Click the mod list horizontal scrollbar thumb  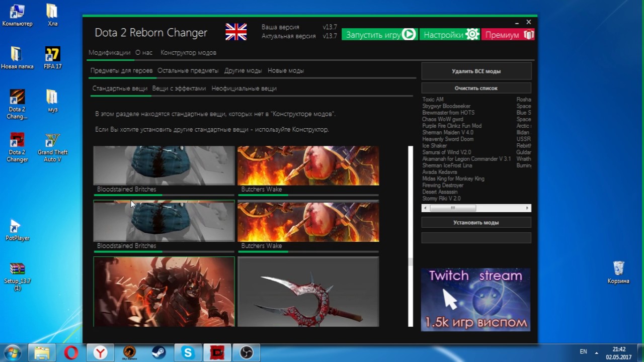coord(453,208)
